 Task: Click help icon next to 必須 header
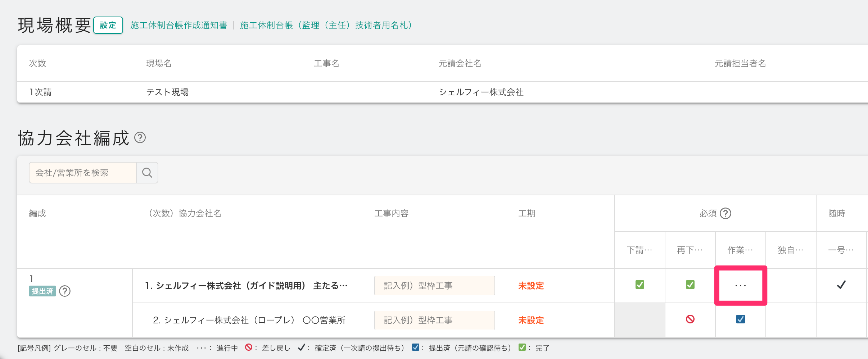[725, 213]
